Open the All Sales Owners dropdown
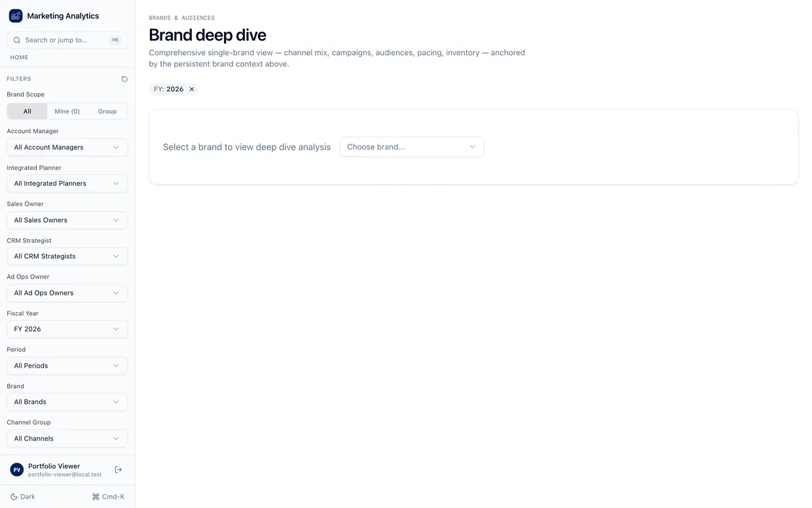 (x=67, y=220)
